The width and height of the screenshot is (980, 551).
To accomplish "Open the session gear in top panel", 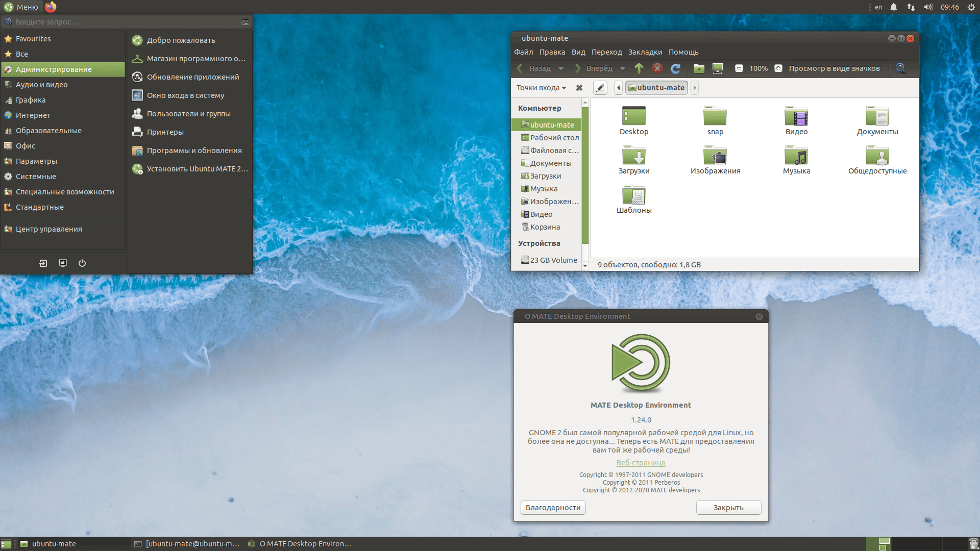I will click(971, 7).
